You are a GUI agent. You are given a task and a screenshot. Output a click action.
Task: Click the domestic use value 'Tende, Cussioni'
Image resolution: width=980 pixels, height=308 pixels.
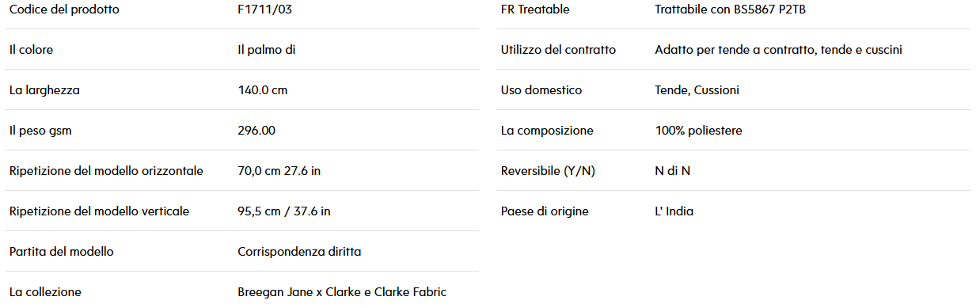tap(697, 90)
